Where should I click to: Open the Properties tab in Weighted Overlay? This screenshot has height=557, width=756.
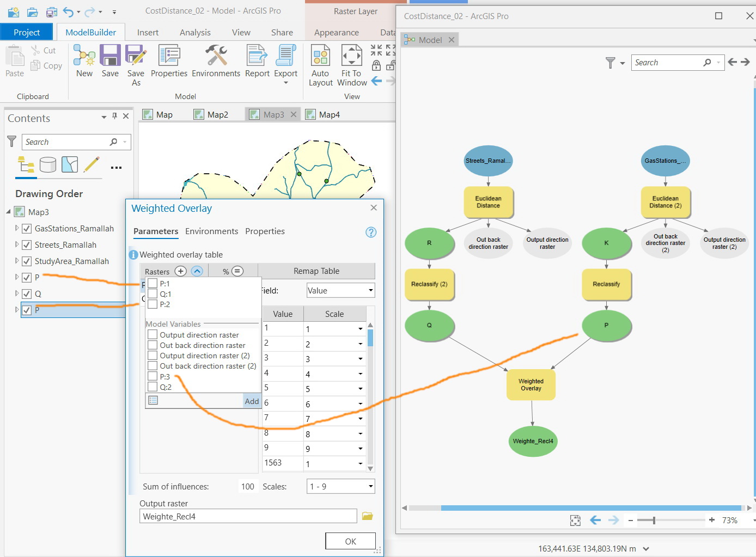(x=265, y=231)
